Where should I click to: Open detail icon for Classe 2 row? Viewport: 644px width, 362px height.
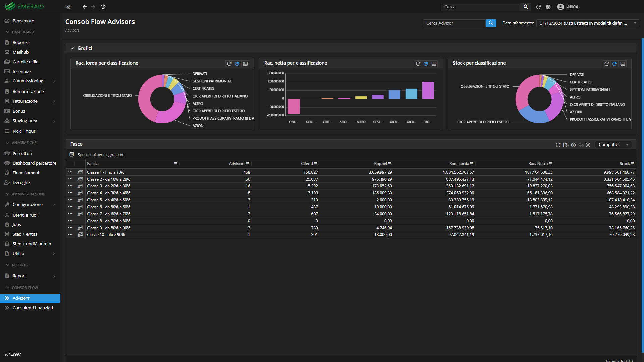(80, 179)
